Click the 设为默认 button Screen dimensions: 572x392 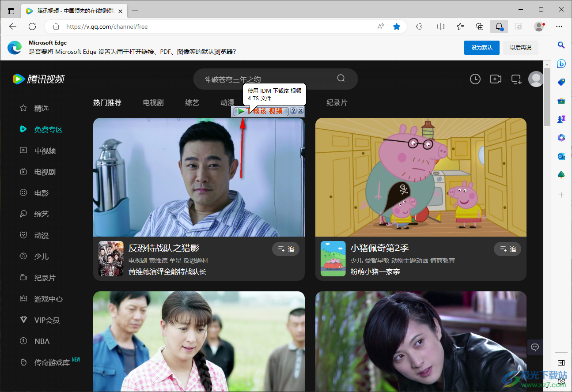[x=481, y=48]
